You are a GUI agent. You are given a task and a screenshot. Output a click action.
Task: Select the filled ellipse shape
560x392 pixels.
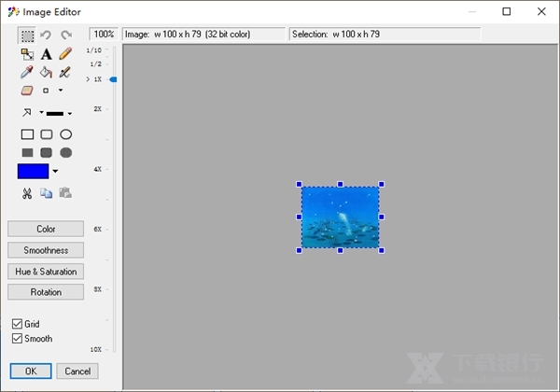(x=65, y=153)
